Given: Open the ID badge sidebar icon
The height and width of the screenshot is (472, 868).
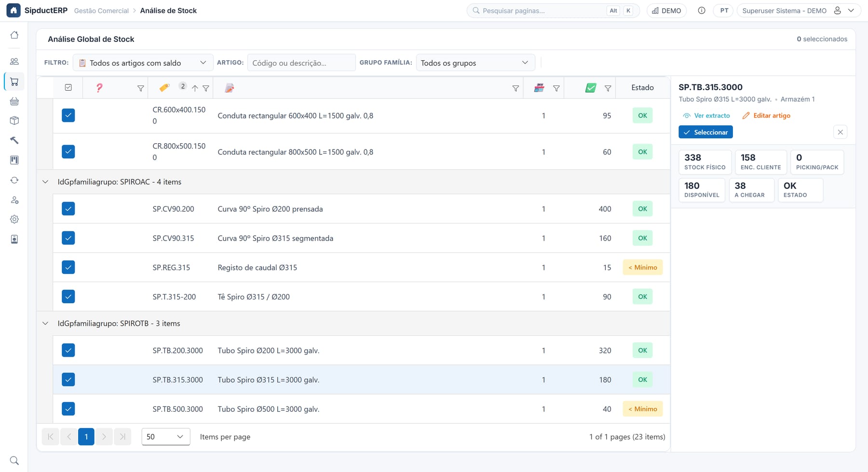Looking at the screenshot, I should pos(14,239).
